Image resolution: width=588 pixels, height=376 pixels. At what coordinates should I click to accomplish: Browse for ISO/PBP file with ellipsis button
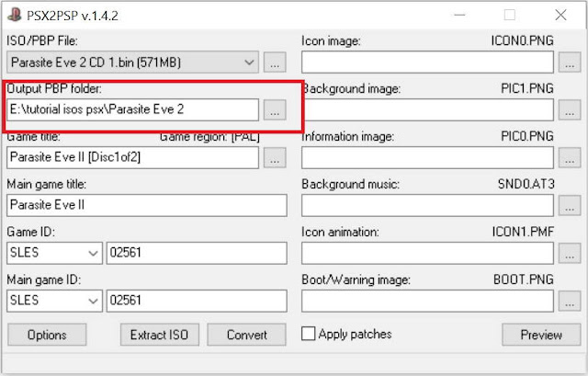click(x=275, y=63)
